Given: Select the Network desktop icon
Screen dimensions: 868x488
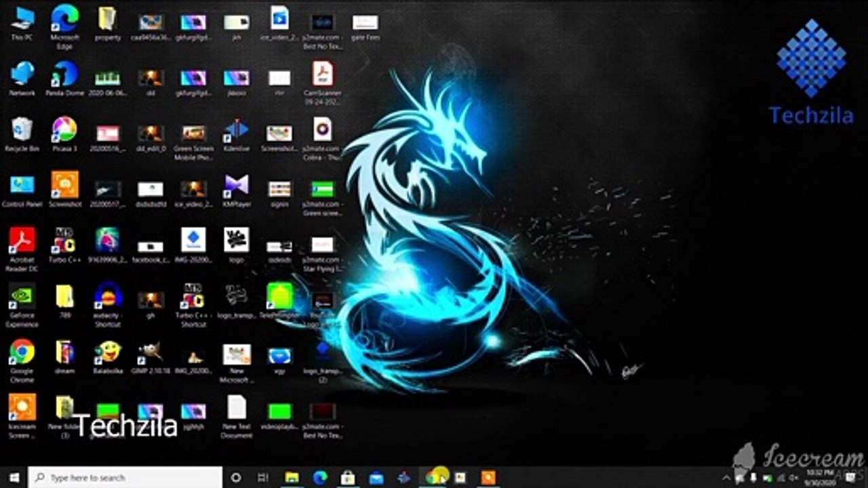Looking at the screenshot, I should (22, 79).
